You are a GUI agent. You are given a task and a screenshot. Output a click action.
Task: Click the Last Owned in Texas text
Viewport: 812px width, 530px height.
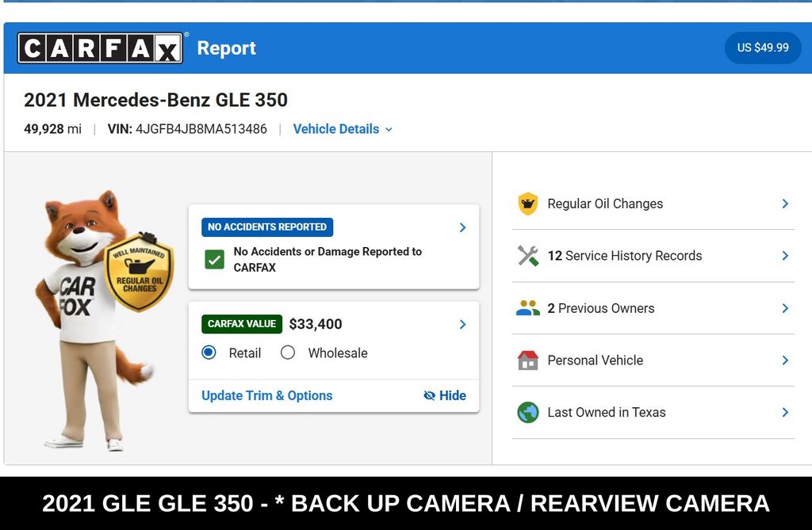coord(607,413)
